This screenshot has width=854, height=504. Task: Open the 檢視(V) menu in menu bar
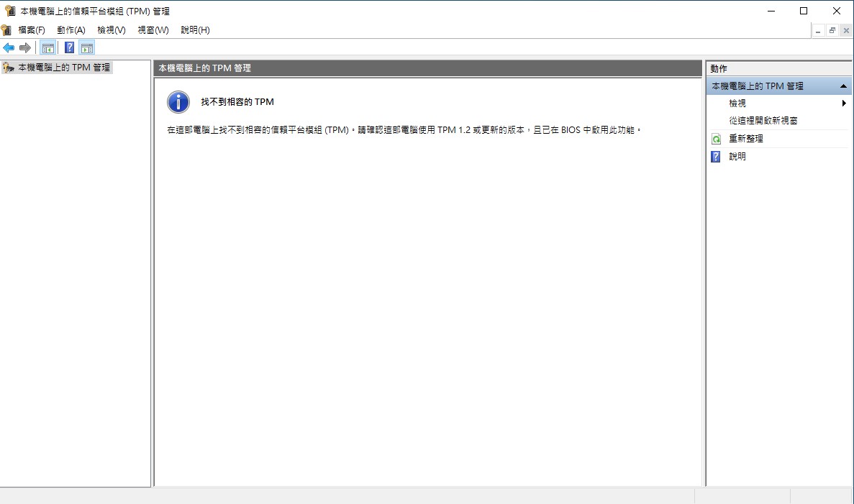tap(112, 30)
